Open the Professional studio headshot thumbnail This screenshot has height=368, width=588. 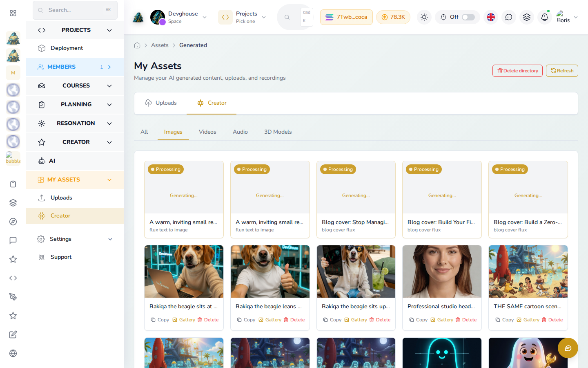pyautogui.click(x=442, y=272)
